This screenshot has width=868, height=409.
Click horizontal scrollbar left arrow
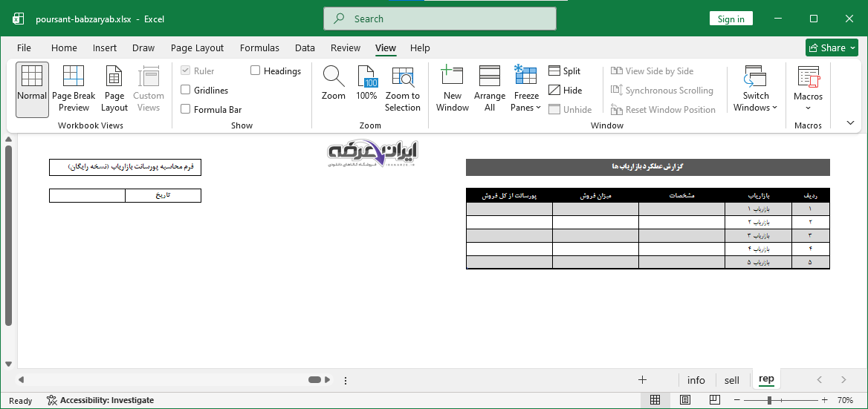click(x=21, y=380)
